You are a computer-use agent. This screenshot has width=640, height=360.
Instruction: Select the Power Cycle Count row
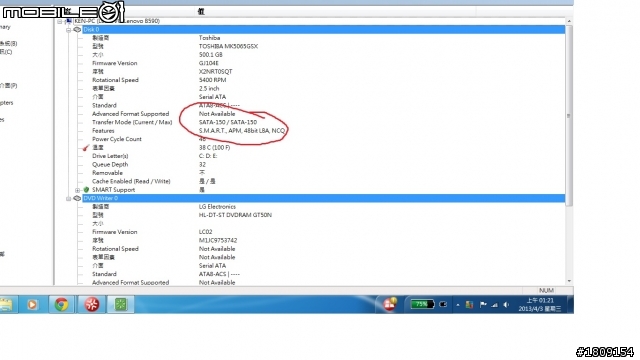point(117,139)
